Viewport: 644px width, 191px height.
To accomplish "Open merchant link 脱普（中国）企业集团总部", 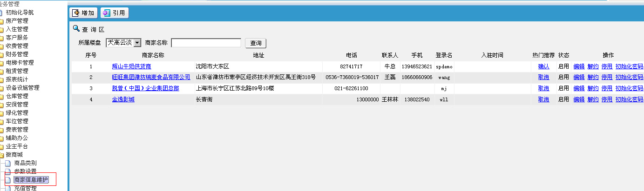I will (x=146, y=88).
